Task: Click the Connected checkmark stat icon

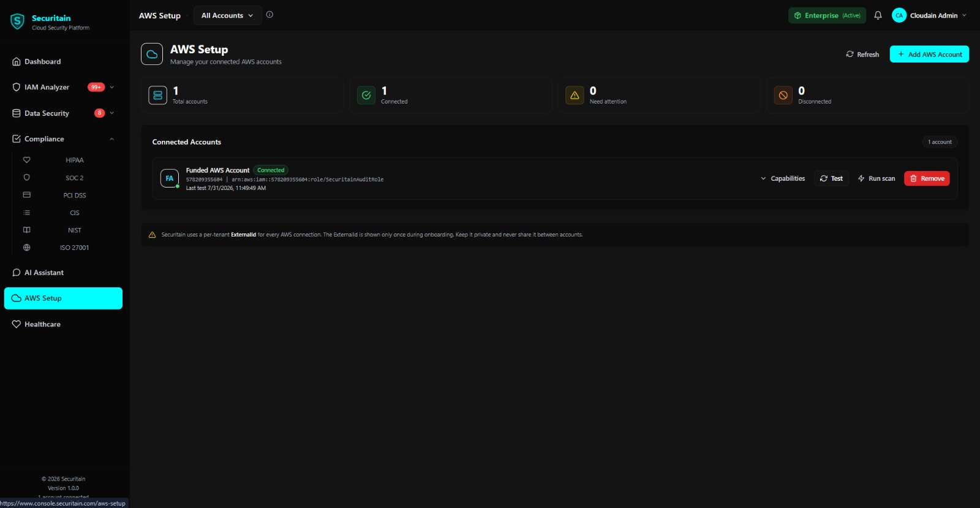Action: click(366, 95)
